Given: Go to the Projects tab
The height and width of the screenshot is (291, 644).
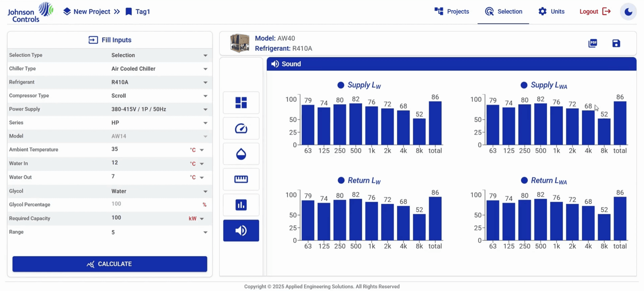Looking at the screenshot, I should [452, 12].
